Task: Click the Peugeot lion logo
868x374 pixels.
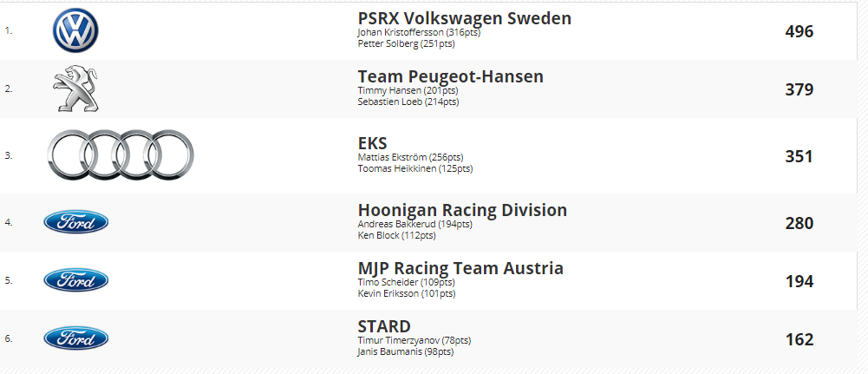Action: [75, 89]
